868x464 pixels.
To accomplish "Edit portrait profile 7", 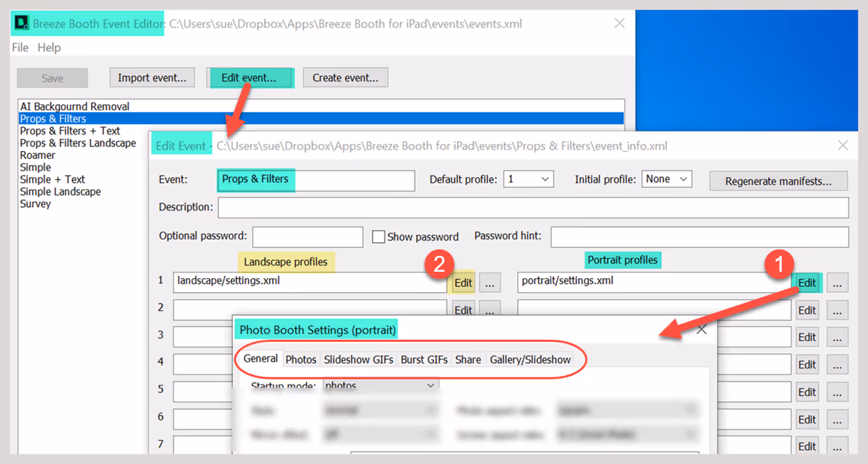I will [807, 447].
